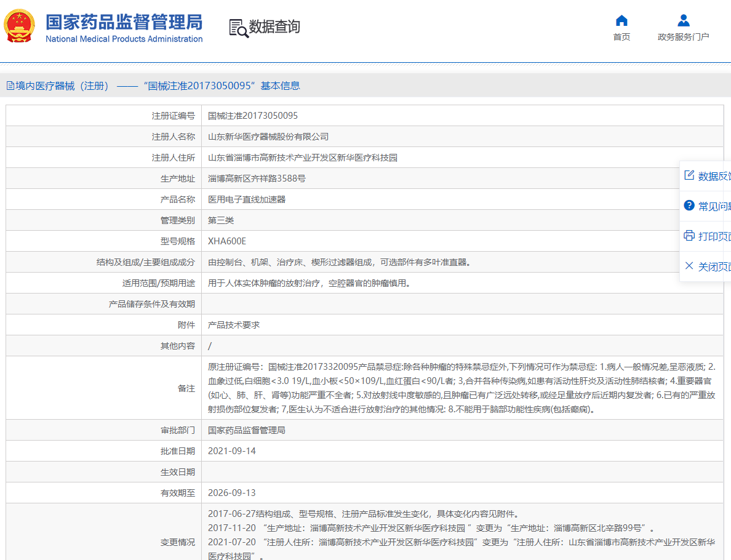This screenshot has width=731, height=560.
Task: Click 数据反馈 side button text
Action: click(x=714, y=176)
